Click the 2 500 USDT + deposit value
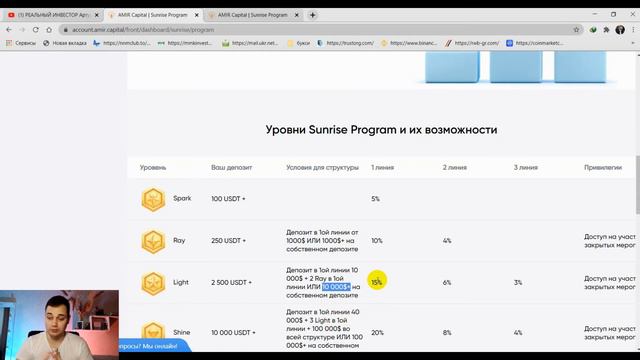This screenshot has width=640, height=360. coord(231,282)
